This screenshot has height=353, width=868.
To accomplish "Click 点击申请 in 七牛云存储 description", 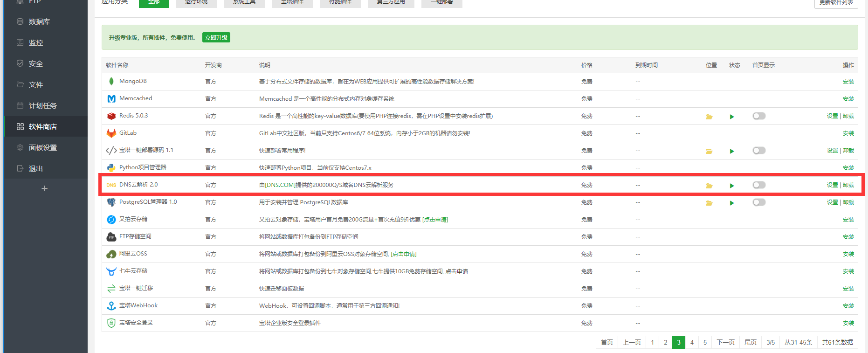I will (x=457, y=271).
